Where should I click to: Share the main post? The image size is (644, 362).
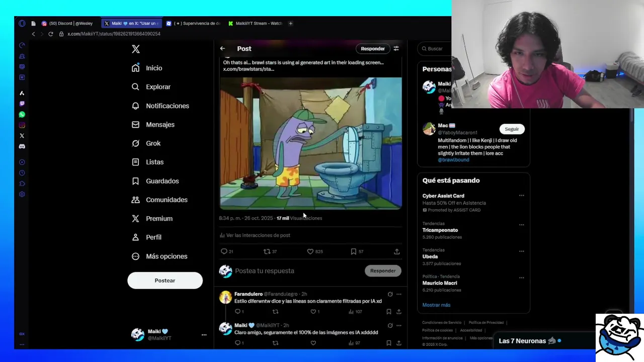[x=396, y=251]
